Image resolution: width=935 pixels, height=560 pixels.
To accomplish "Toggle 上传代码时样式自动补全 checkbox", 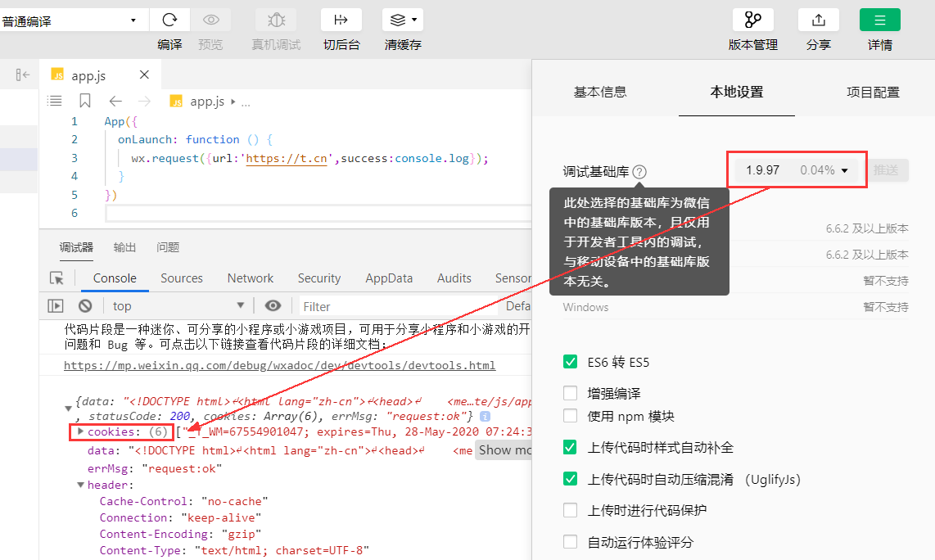I will click(570, 447).
